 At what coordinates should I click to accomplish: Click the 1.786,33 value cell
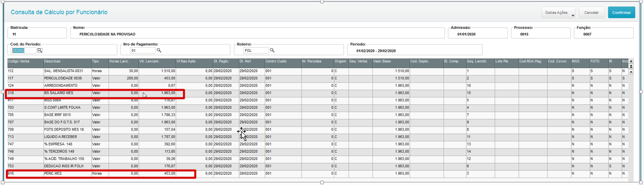(157, 115)
